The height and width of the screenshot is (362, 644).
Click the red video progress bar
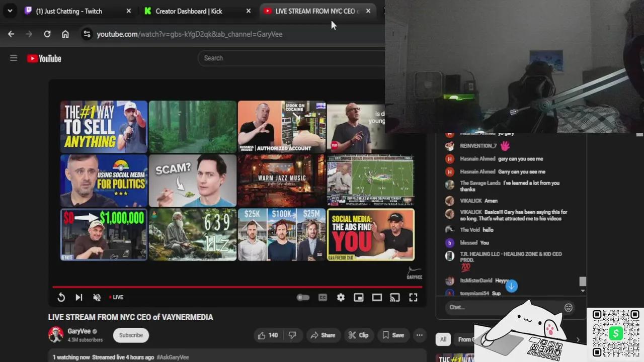(237, 287)
